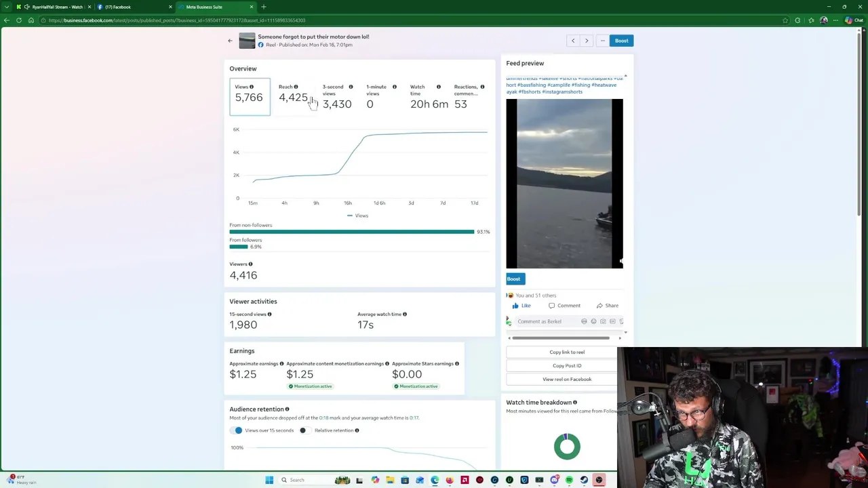
Task: Open the next post with the right chevron
Action: [587, 41]
